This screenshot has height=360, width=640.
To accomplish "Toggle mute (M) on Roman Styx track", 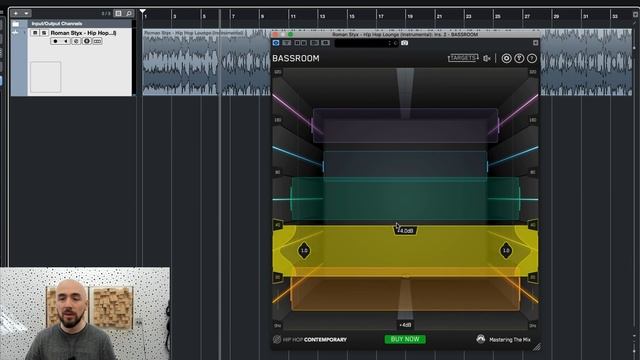I will click(35, 33).
